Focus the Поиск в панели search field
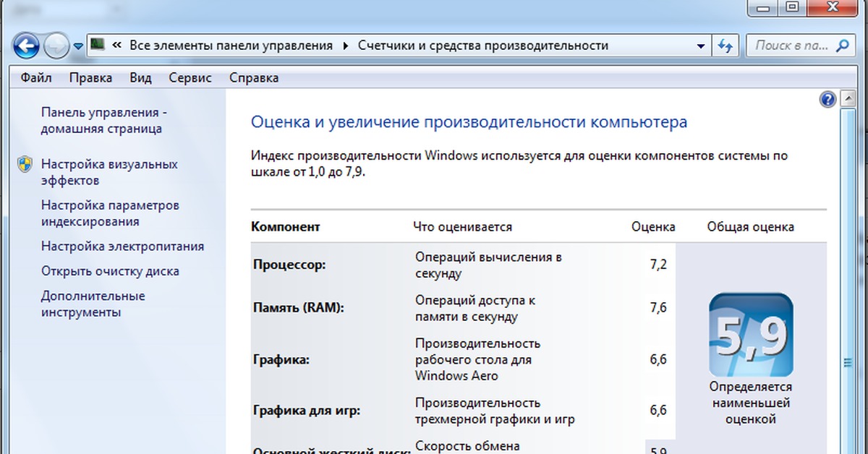The height and width of the screenshot is (454, 868). click(x=791, y=46)
